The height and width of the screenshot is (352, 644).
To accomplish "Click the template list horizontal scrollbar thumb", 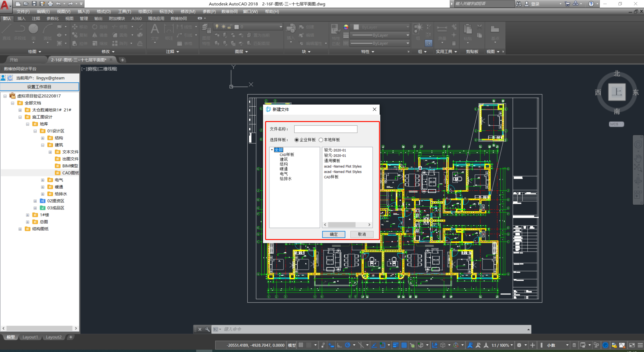I will (x=342, y=225).
